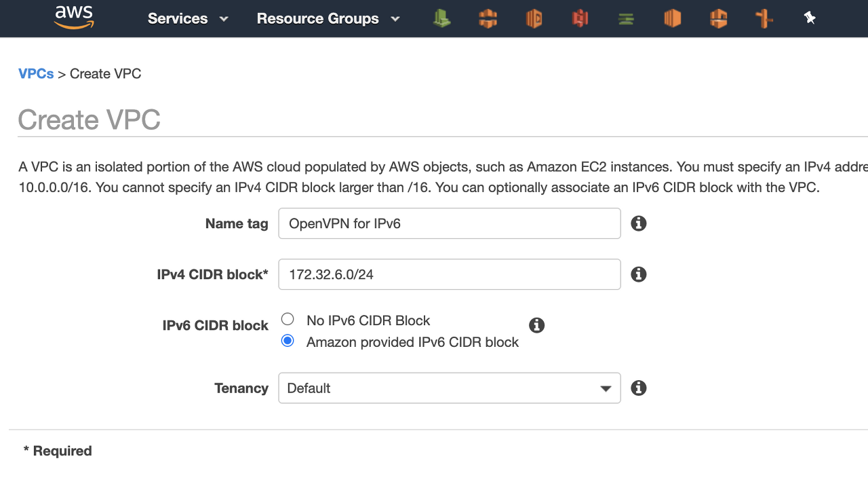Expand the Services menu caret
868x484 pixels.
[x=224, y=19]
